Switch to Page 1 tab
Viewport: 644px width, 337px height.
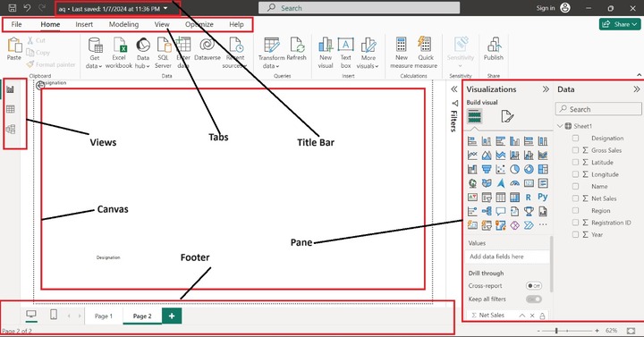(x=104, y=316)
